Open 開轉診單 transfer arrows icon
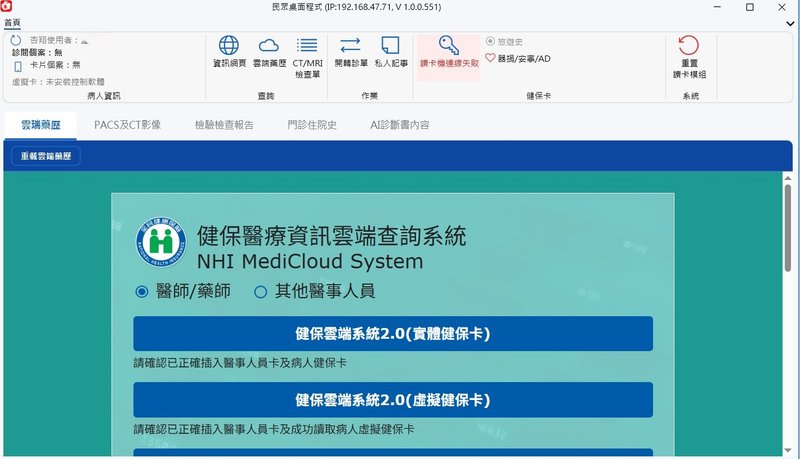Viewport: 800px width, 459px height. click(x=351, y=45)
